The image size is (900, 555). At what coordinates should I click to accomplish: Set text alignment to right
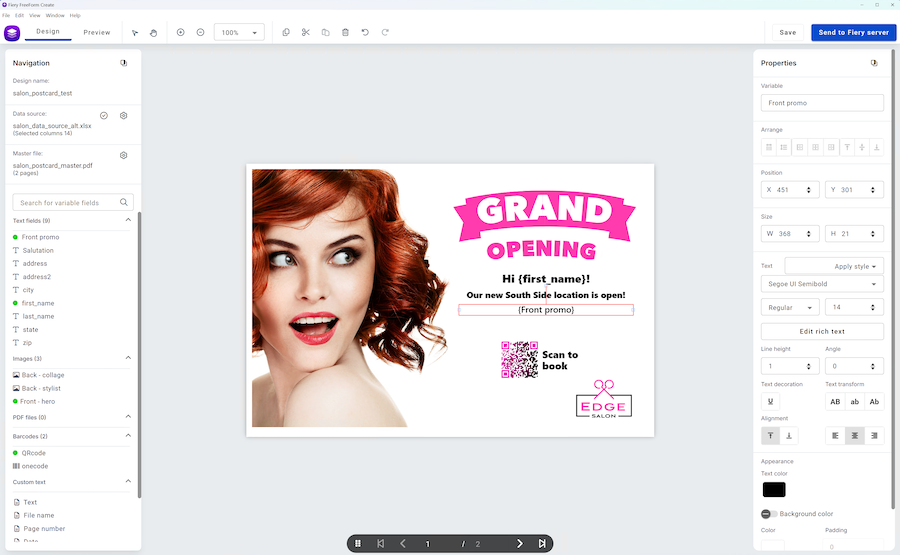click(875, 436)
